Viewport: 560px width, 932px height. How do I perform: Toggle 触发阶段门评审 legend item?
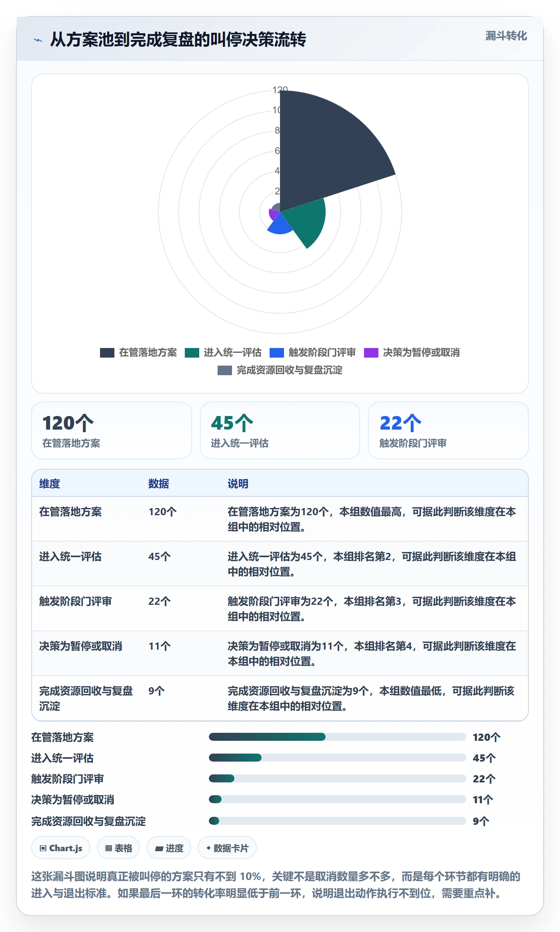[x=313, y=353]
